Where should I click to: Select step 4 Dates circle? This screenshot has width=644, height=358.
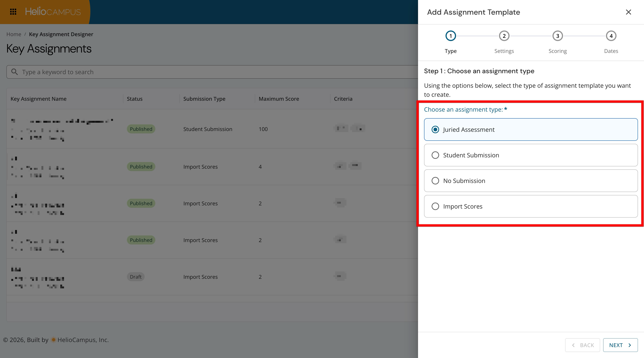[611, 36]
